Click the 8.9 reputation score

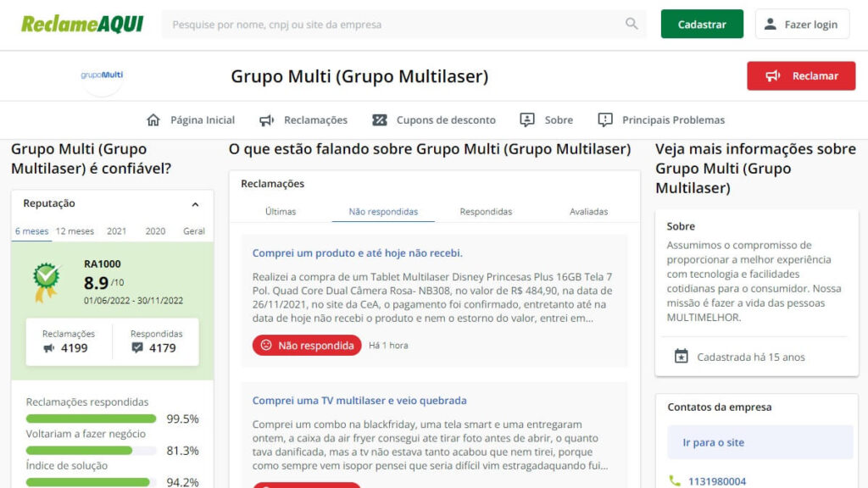pyautogui.click(x=97, y=283)
